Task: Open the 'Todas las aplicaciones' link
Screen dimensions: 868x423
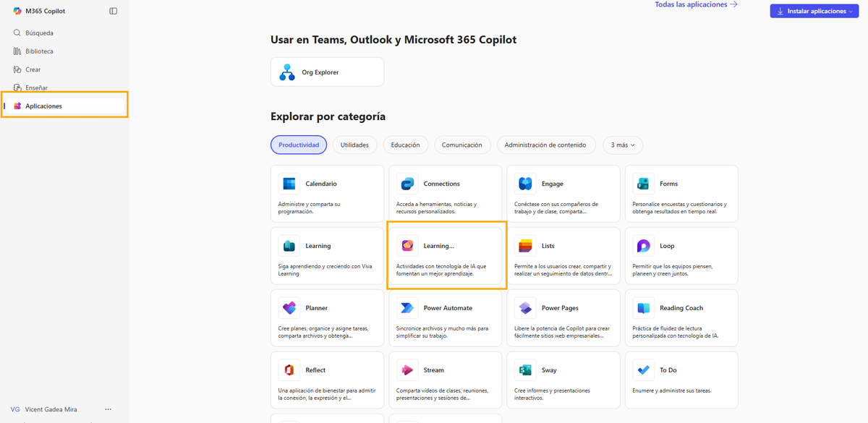Action: pos(696,4)
